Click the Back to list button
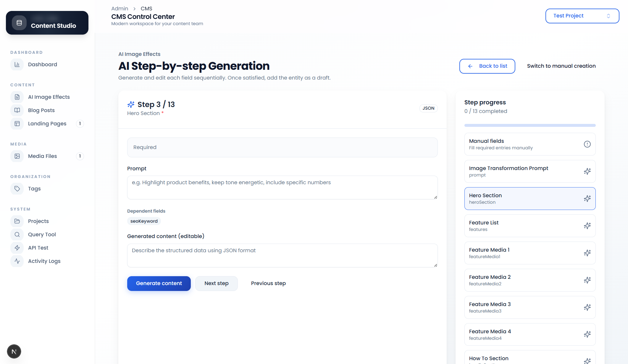The width and height of the screenshot is (628, 364). click(487, 66)
